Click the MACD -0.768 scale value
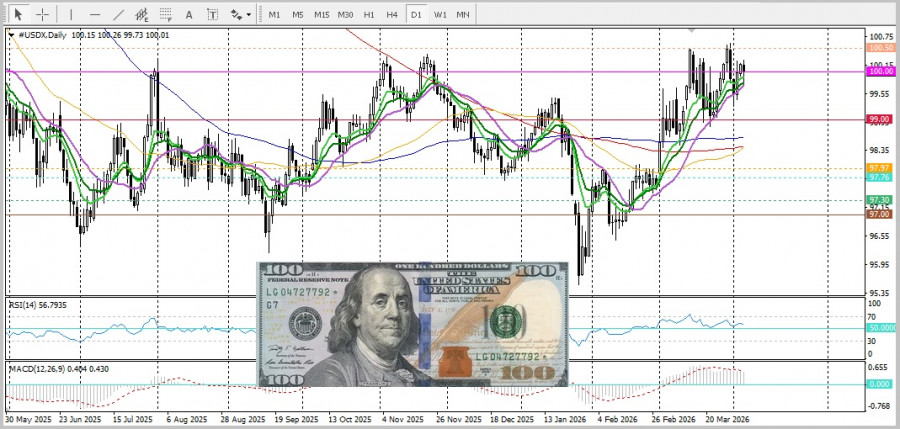 pos(880,406)
